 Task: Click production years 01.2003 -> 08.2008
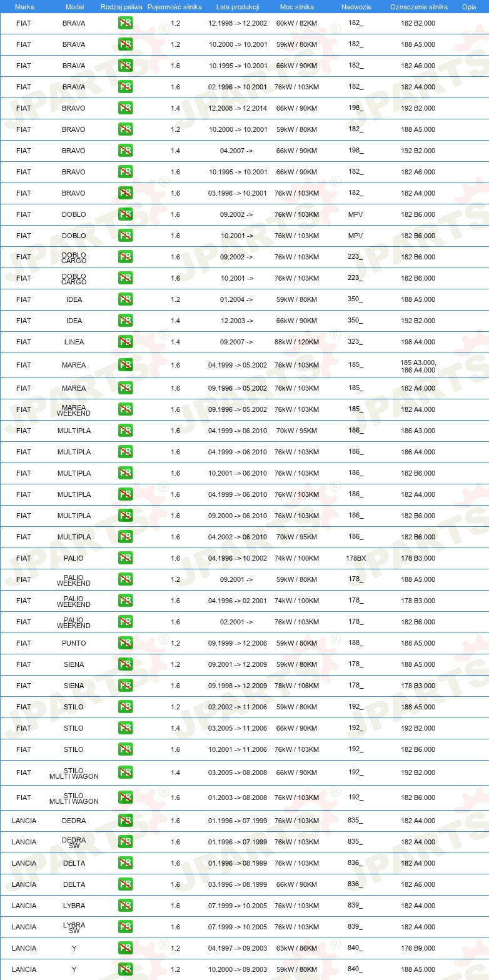coord(238,797)
